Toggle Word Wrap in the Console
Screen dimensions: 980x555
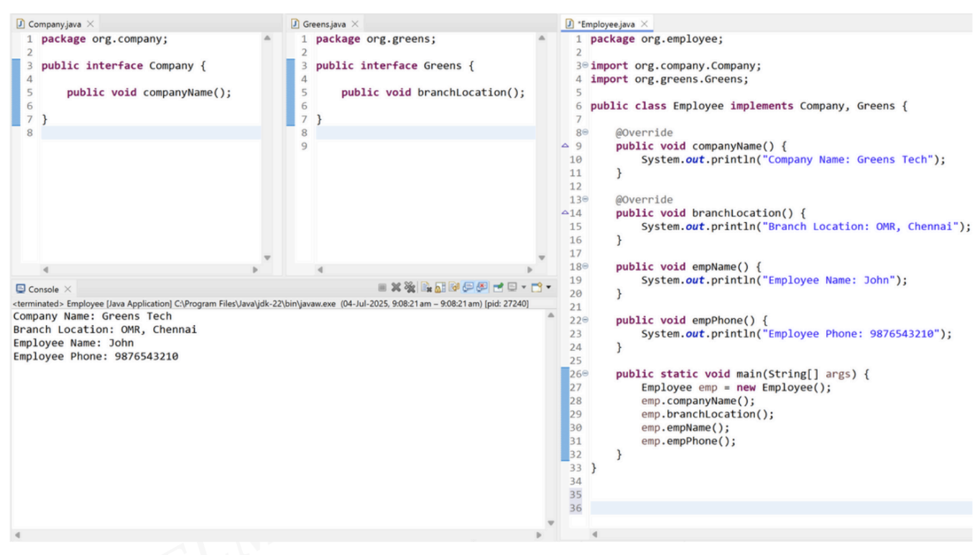tap(454, 288)
